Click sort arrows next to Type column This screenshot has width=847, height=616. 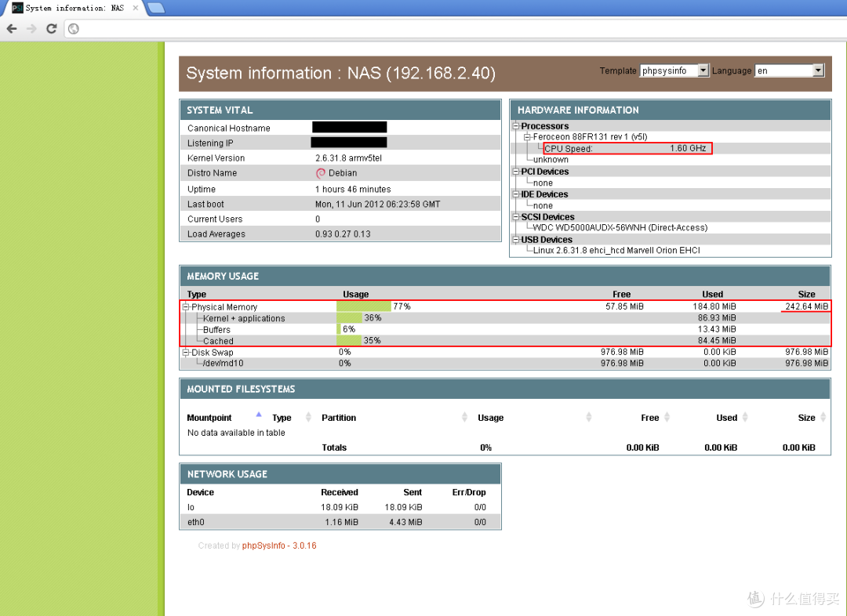[x=308, y=418]
